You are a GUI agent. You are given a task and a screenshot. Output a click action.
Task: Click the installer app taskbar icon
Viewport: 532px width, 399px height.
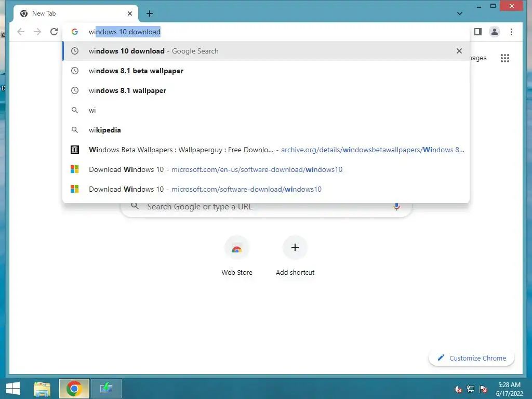pyautogui.click(x=106, y=389)
